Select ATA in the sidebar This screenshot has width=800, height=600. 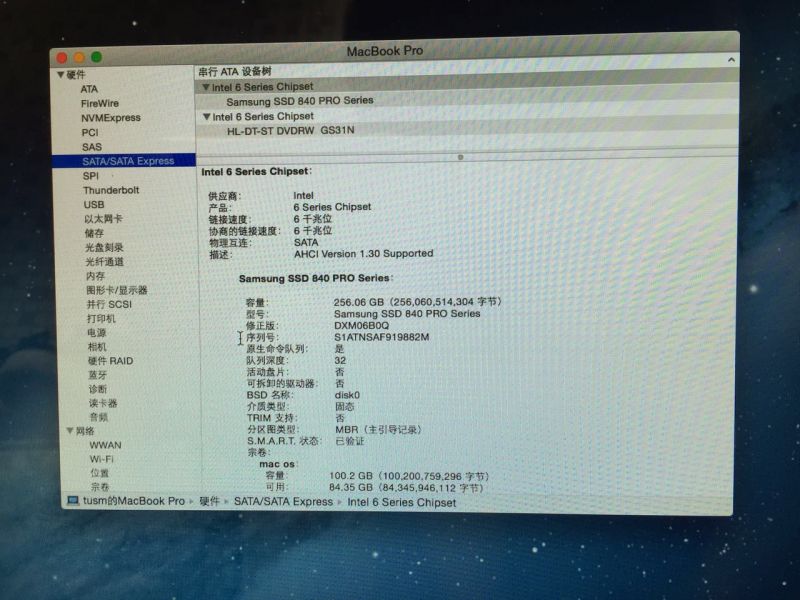coord(89,89)
